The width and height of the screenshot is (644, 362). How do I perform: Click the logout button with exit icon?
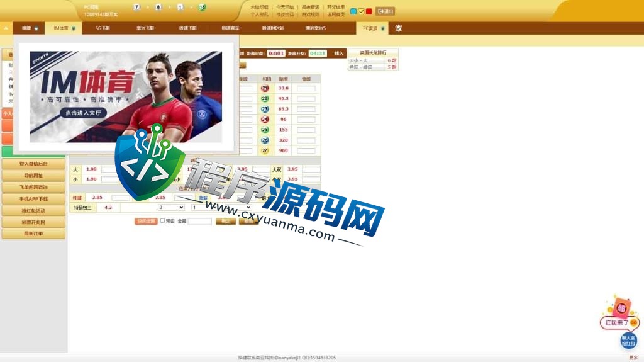386,11
